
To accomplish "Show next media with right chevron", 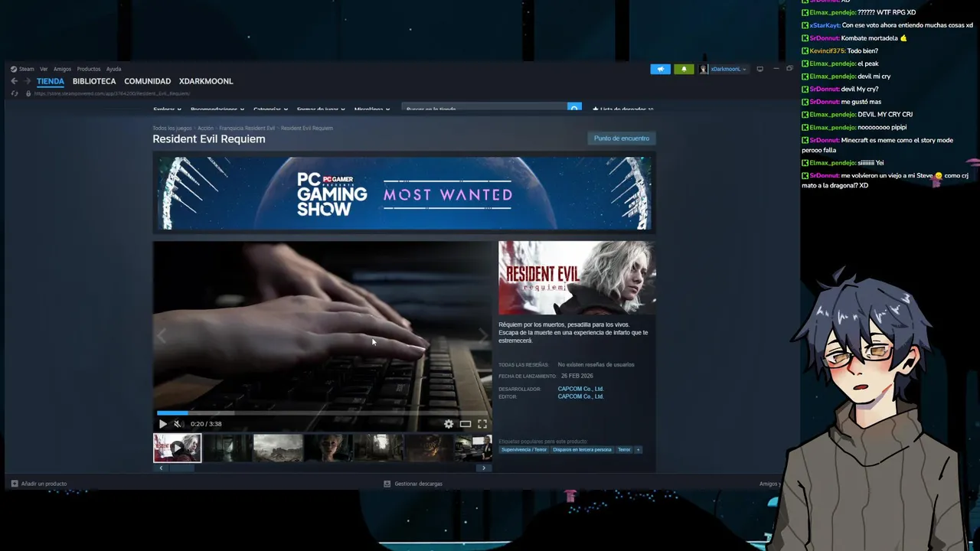I will coord(483,336).
